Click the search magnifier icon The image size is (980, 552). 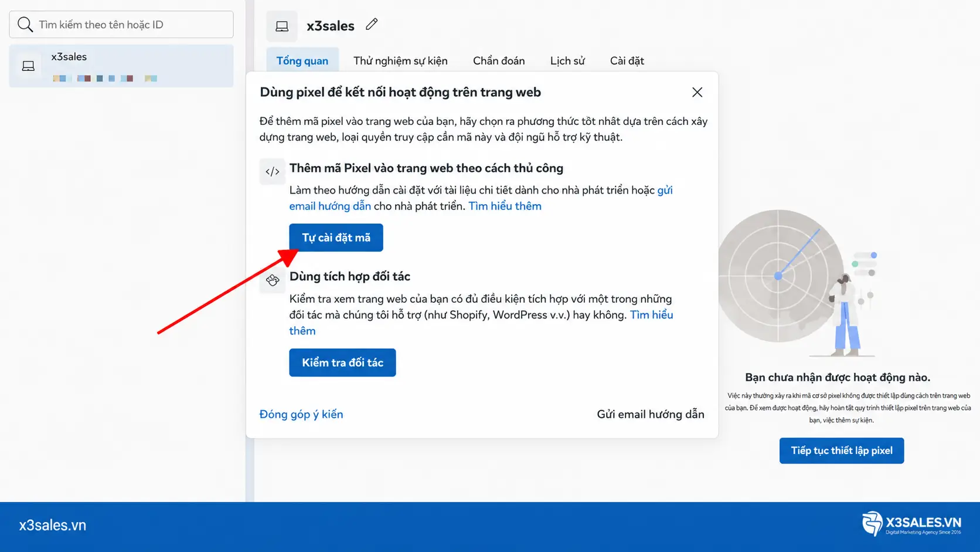[x=25, y=25]
